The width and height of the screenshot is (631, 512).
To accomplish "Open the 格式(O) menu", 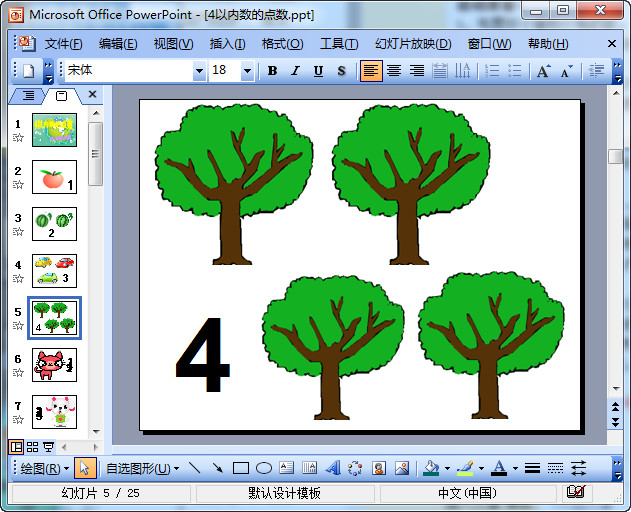I will (283, 43).
